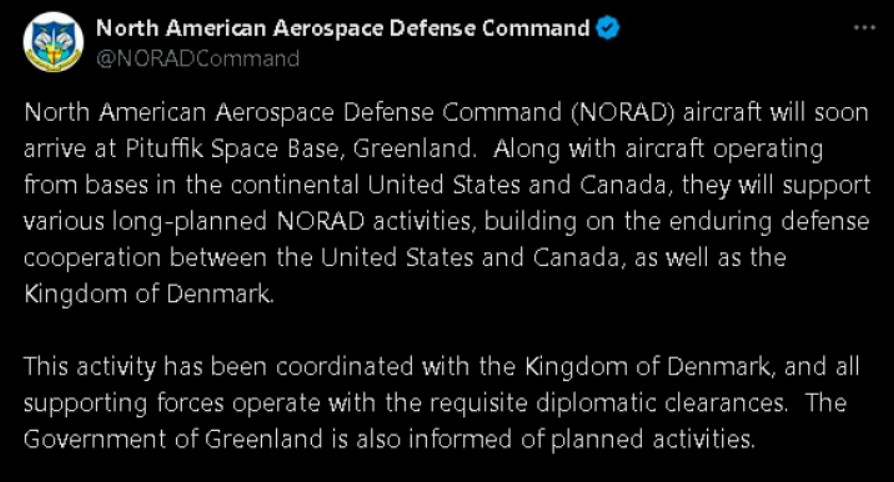
Task: Click the @NORADCommand handle
Action: coord(197,58)
